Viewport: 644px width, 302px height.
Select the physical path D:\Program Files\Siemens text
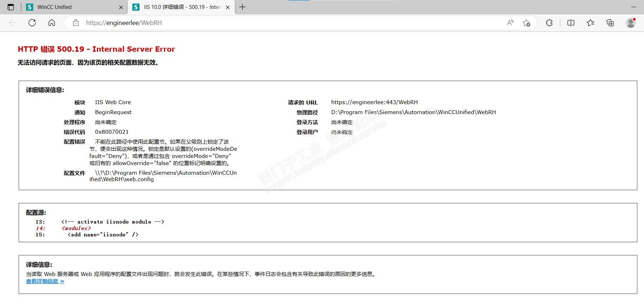pyautogui.click(x=414, y=112)
